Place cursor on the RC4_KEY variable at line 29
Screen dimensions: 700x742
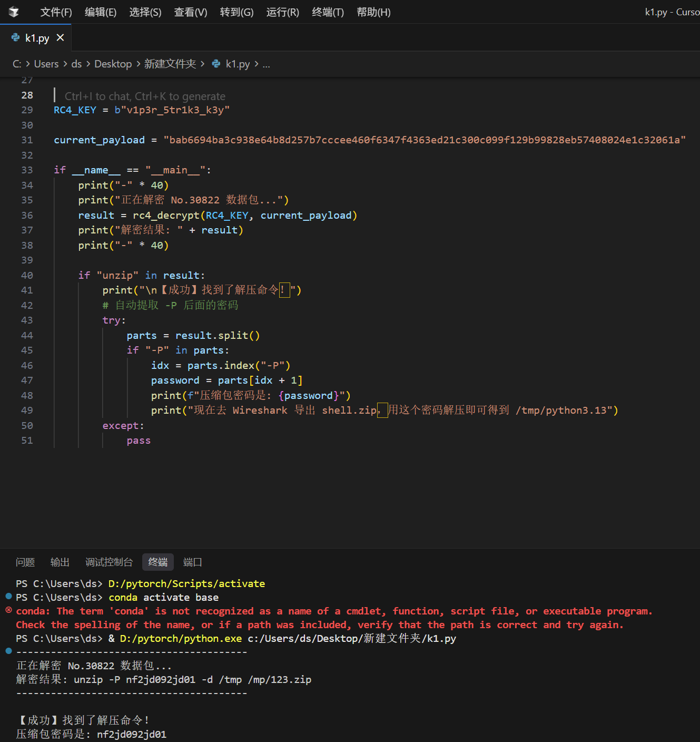point(75,110)
